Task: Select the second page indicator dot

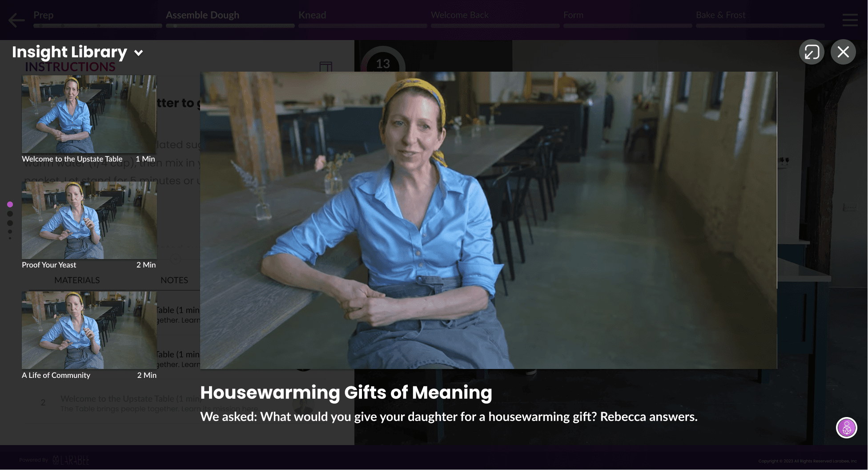Action: (10, 214)
